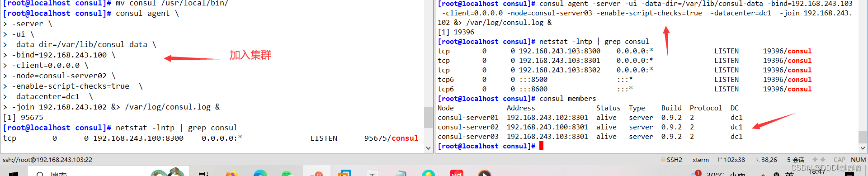Click the :::8600 port entry

[x=533, y=89]
